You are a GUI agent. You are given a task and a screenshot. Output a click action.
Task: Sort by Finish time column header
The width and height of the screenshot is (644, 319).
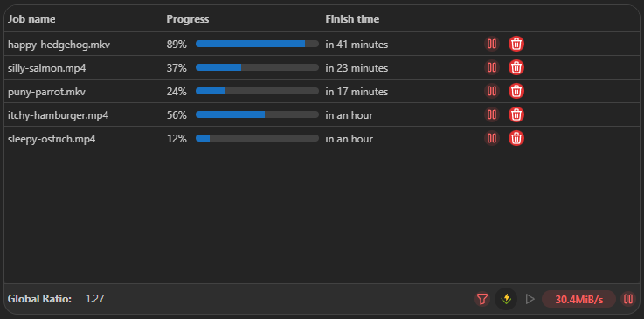(352, 19)
